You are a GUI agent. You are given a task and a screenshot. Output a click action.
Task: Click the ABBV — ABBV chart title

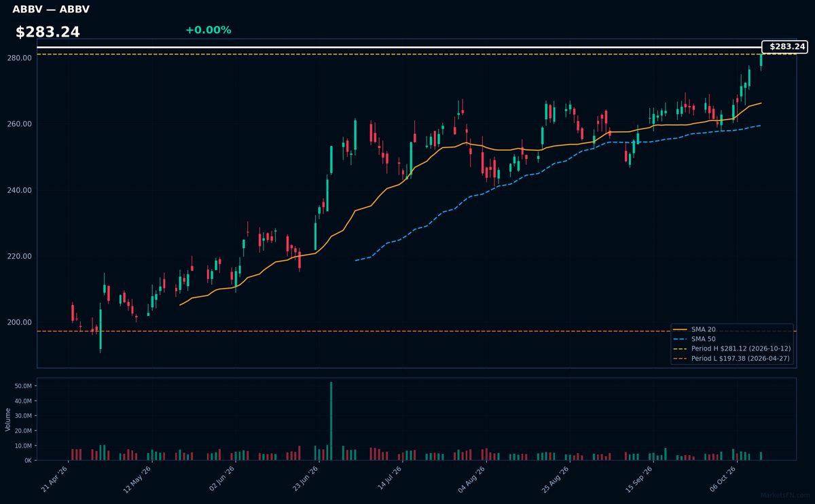click(x=51, y=10)
